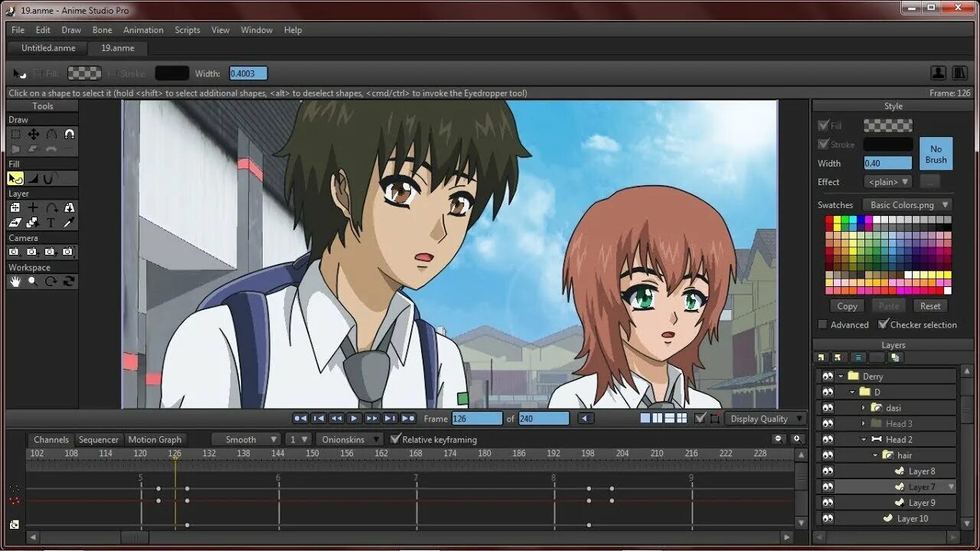
Task: Pick the Translate Layer plus tool
Action: pyautogui.click(x=34, y=207)
